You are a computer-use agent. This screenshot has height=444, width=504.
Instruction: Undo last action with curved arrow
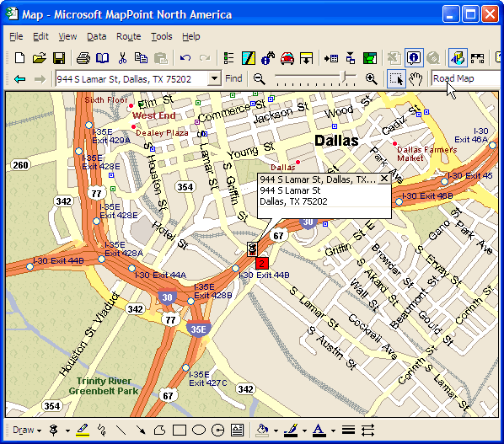pyautogui.click(x=185, y=58)
